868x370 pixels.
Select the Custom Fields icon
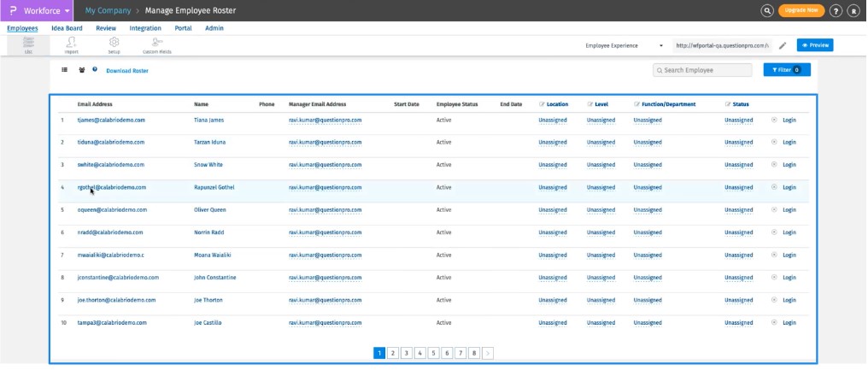coord(156,44)
